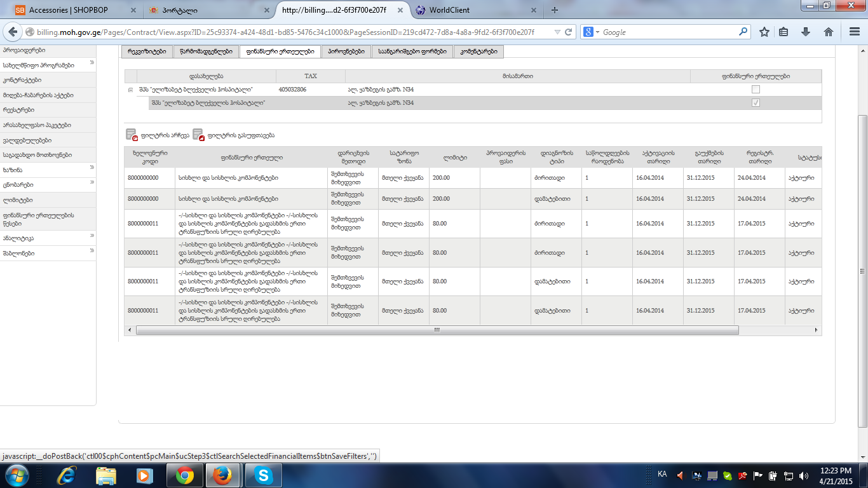Go to the Firefox home page icon
This screenshot has width=868, height=488.
click(x=828, y=32)
